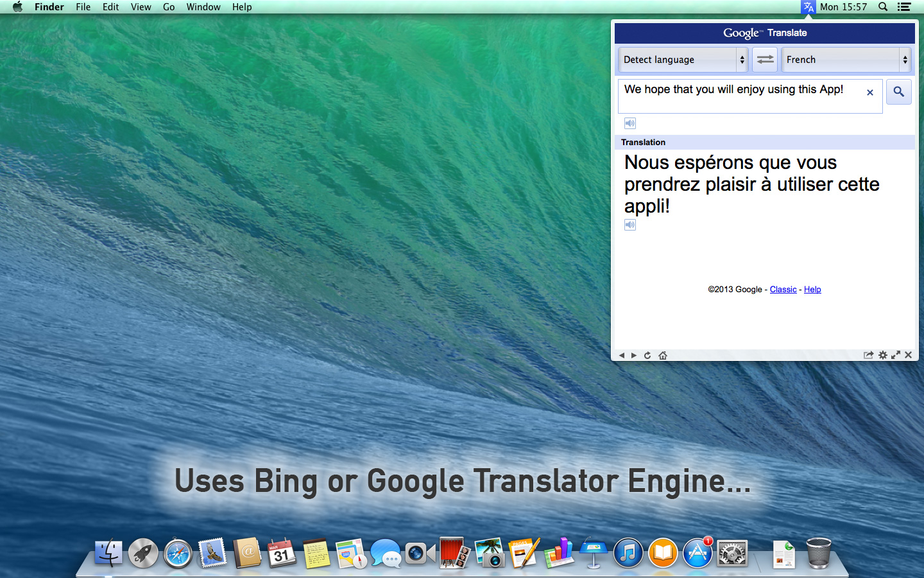The height and width of the screenshot is (578, 924).
Task: Open Pages from the Dock
Action: pos(524,553)
